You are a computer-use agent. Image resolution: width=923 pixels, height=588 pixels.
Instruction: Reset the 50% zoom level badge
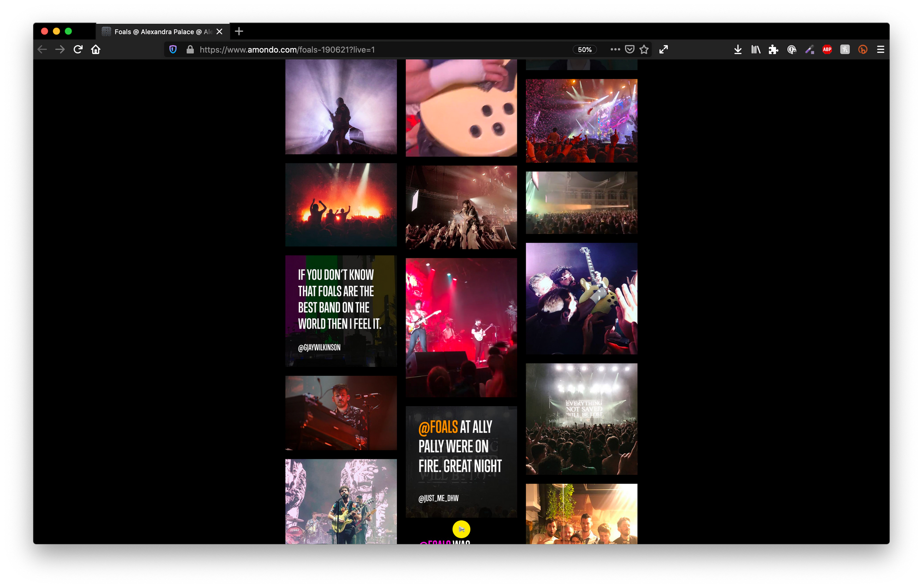tap(585, 49)
